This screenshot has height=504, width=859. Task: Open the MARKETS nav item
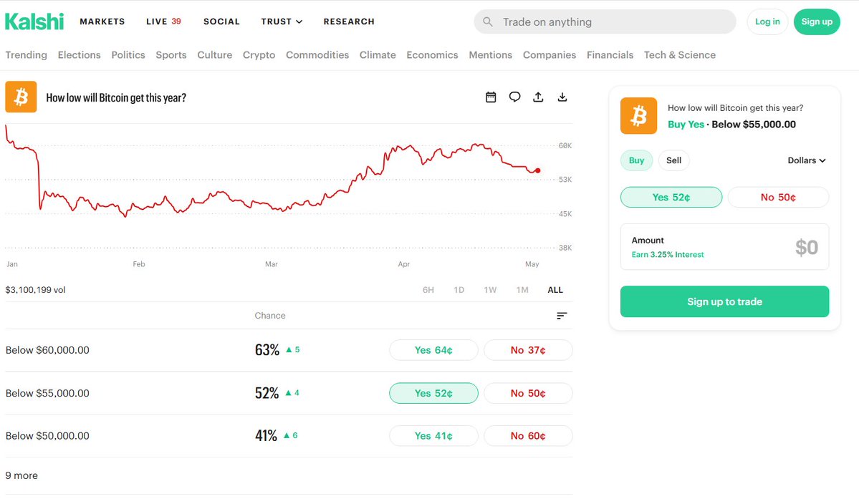(102, 21)
